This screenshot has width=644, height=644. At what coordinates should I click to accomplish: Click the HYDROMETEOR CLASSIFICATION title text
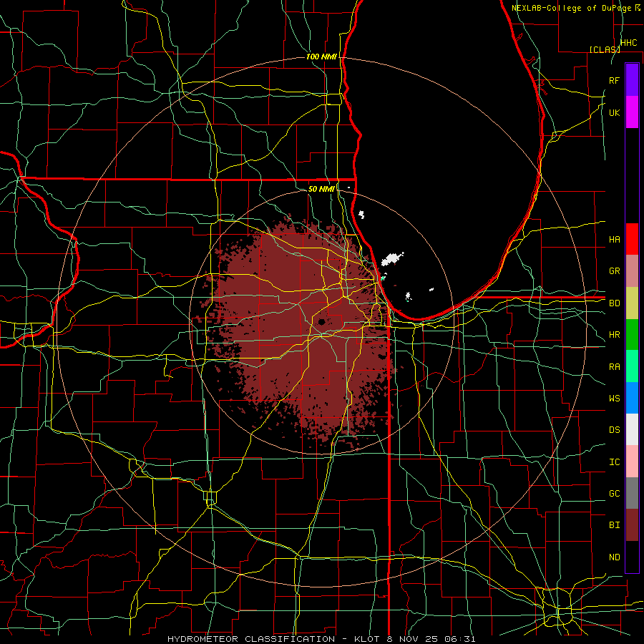251,639
